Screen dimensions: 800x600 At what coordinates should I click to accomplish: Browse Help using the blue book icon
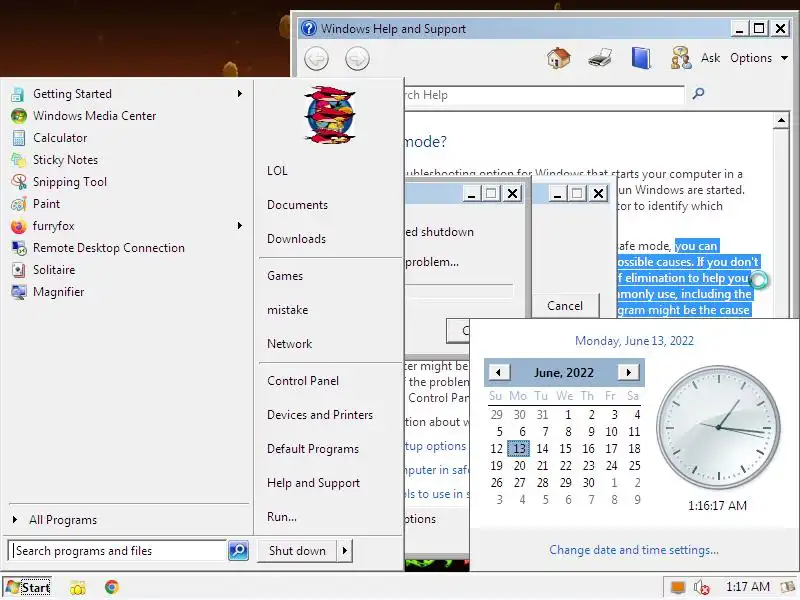click(641, 58)
